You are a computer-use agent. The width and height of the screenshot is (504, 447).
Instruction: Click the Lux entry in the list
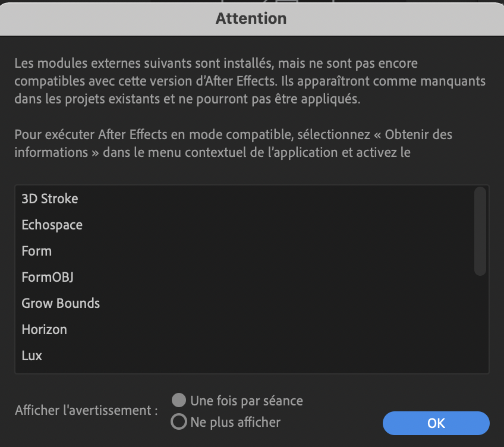[32, 355]
